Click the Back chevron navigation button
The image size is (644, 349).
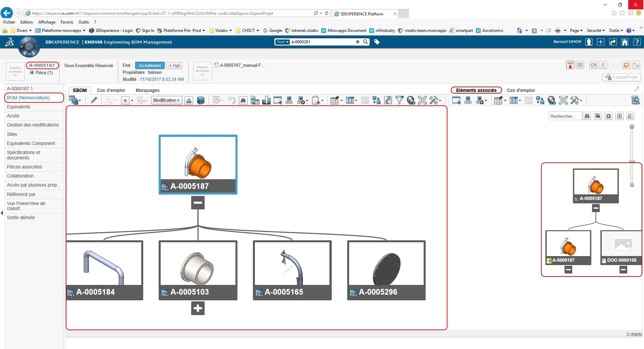pyautogui.click(x=603, y=65)
